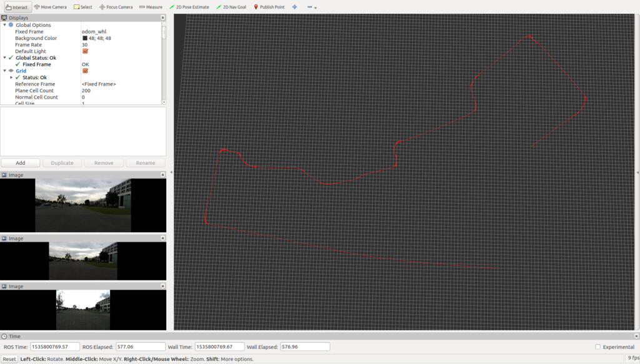Image resolution: width=640 pixels, height=364 pixels.
Task: Edit Fixed Frame value odom_whl
Action: point(94,31)
